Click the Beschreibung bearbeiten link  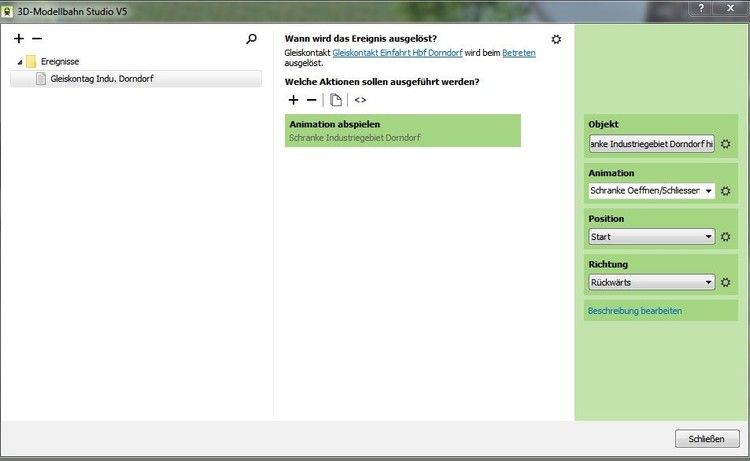pyautogui.click(x=635, y=310)
